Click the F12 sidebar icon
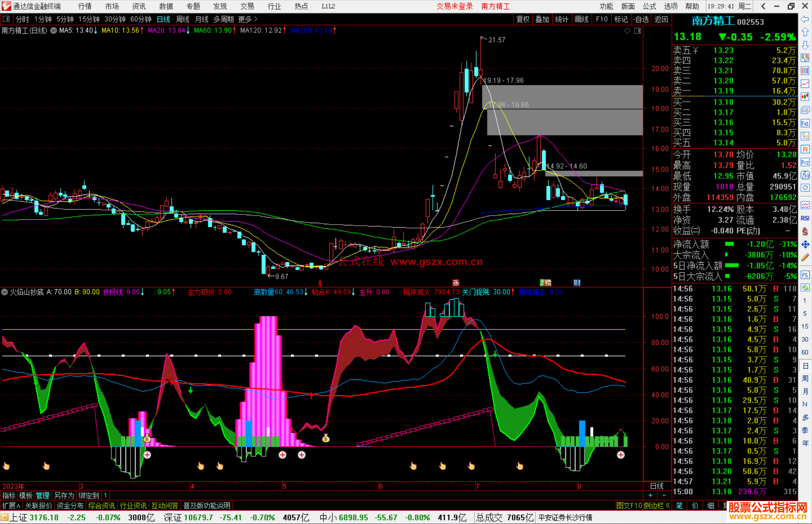Screen dimensions: 812x524 point(805,162)
